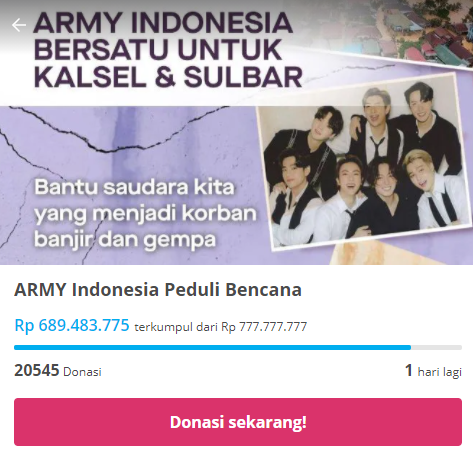Click the Donasi sekarang! button
473x461 pixels.
[x=238, y=422]
